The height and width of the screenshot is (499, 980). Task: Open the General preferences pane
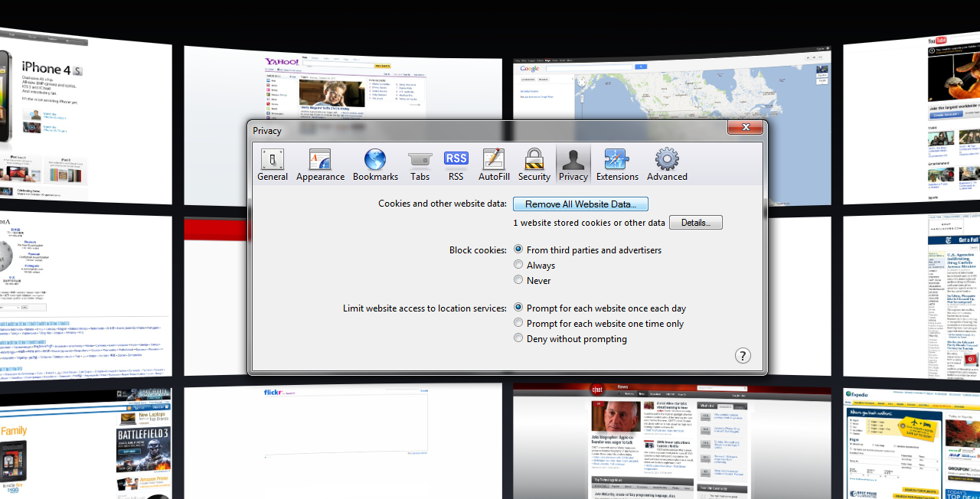point(273,165)
